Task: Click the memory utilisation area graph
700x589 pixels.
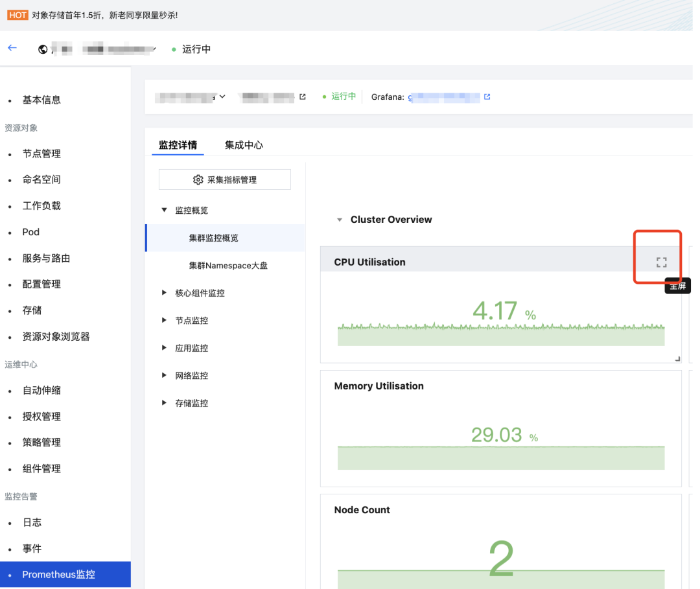Action: 501,458
